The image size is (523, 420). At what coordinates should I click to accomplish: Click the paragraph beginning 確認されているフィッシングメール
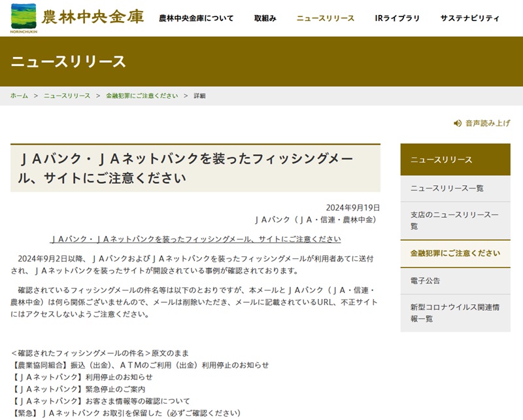(x=194, y=302)
